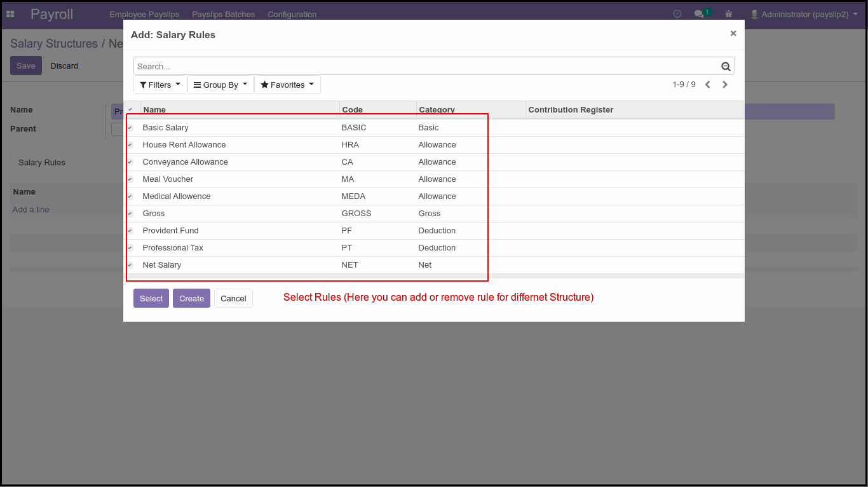
Task: Click the Add a line link
Action: point(31,209)
